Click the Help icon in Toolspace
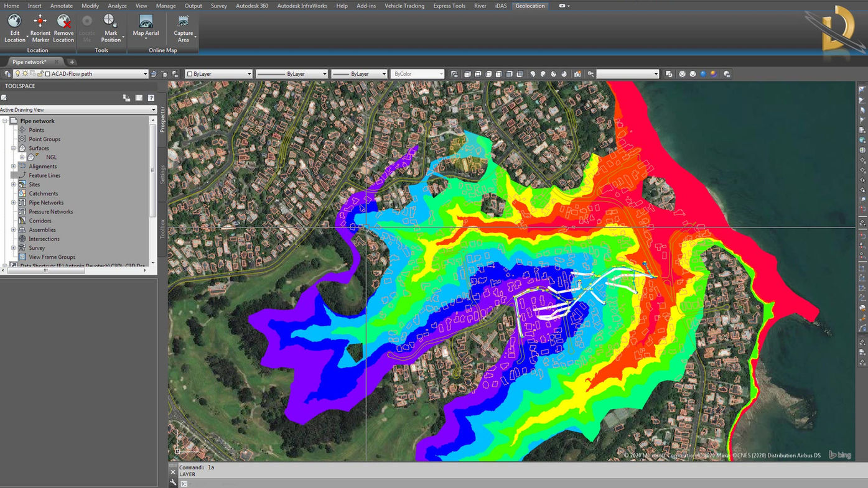 pos(151,98)
